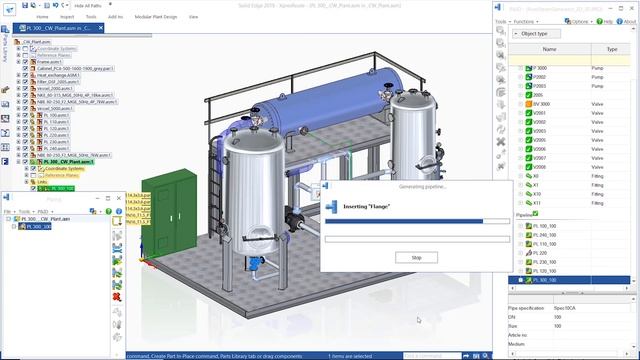Click the X delete icon in P&ID toolbar
The width and height of the screenshot is (640, 360).
point(501,142)
